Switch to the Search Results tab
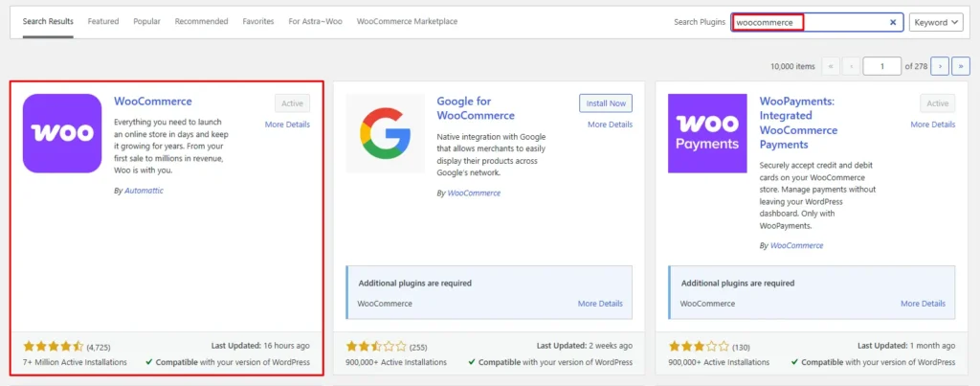 tap(48, 21)
